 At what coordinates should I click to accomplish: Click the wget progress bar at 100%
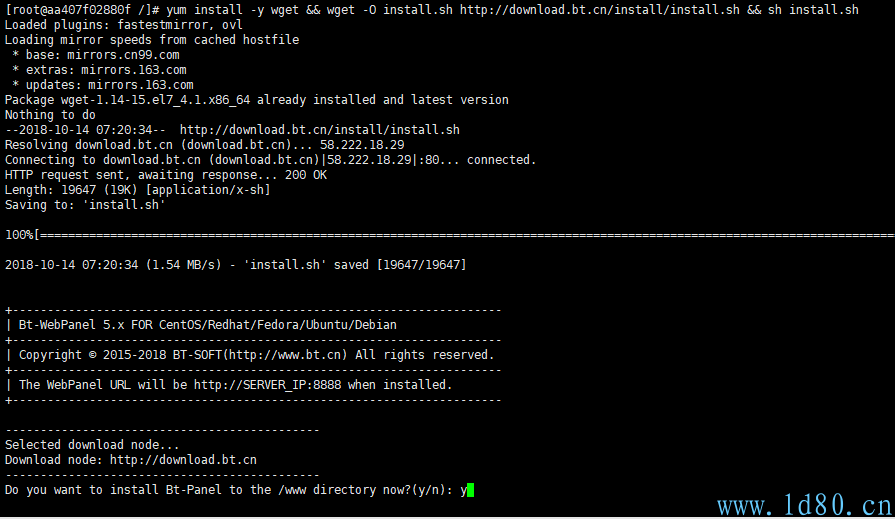click(x=450, y=235)
